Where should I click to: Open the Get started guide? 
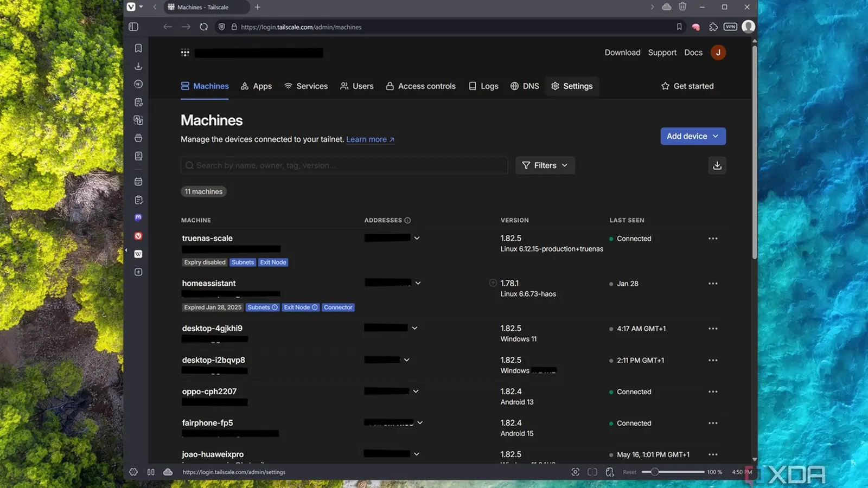tap(687, 86)
